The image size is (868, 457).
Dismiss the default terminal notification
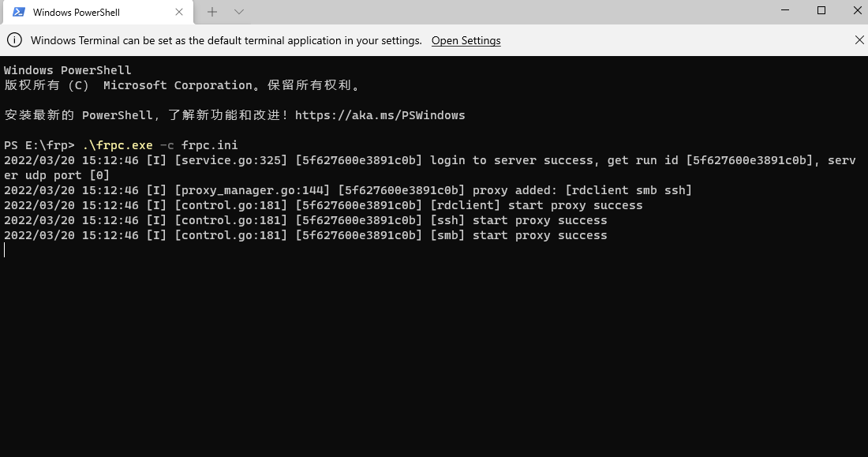pos(859,39)
